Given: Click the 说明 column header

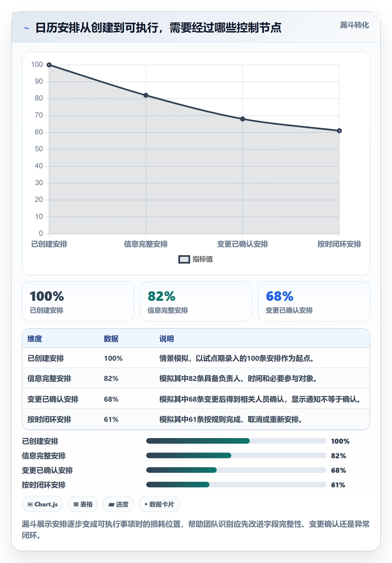Looking at the screenshot, I should pos(167,339).
